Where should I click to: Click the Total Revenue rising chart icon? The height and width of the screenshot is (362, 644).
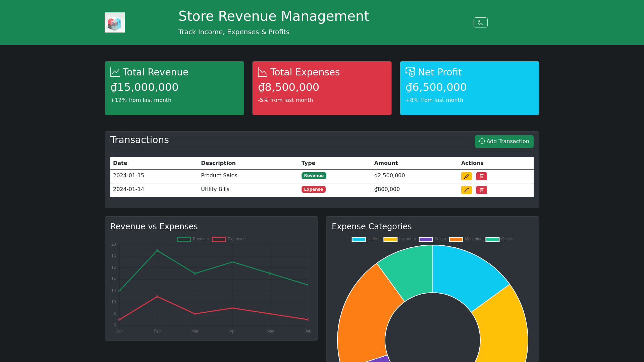[115, 72]
